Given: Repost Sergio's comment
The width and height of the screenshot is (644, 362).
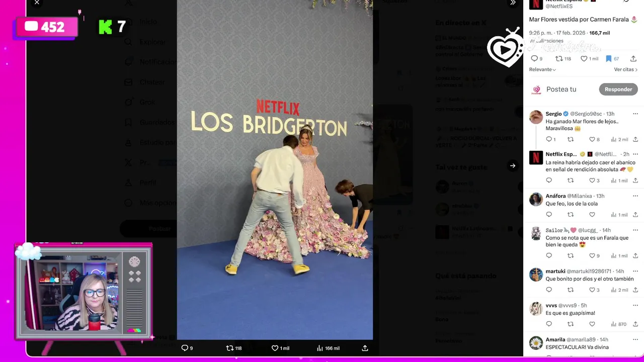Looking at the screenshot, I should click(571, 139).
